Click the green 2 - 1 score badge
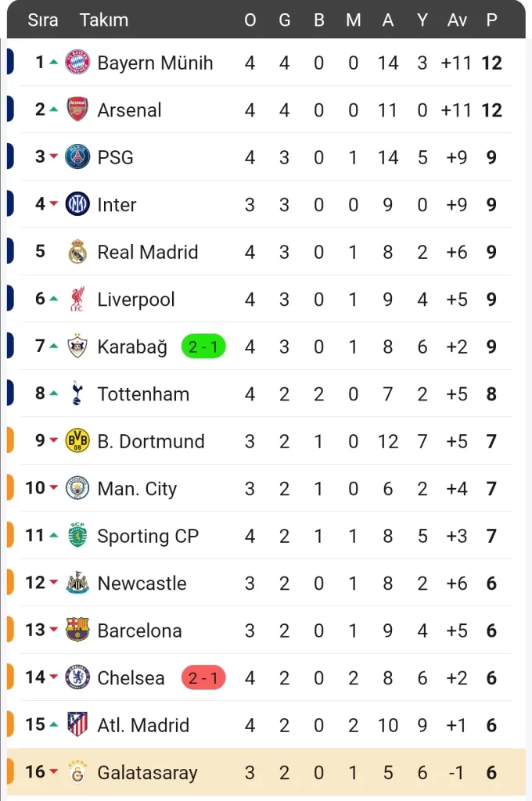This screenshot has height=801, width=532. coord(203,347)
